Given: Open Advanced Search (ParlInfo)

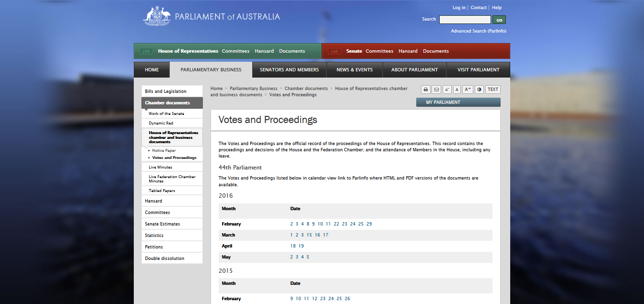Looking at the screenshot, I should (x=479, y=31).
